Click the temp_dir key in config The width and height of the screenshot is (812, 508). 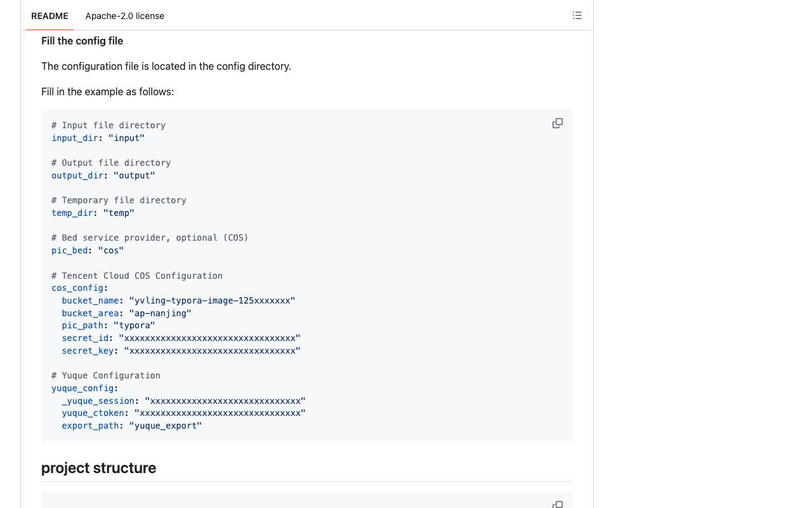click(72, 213)
